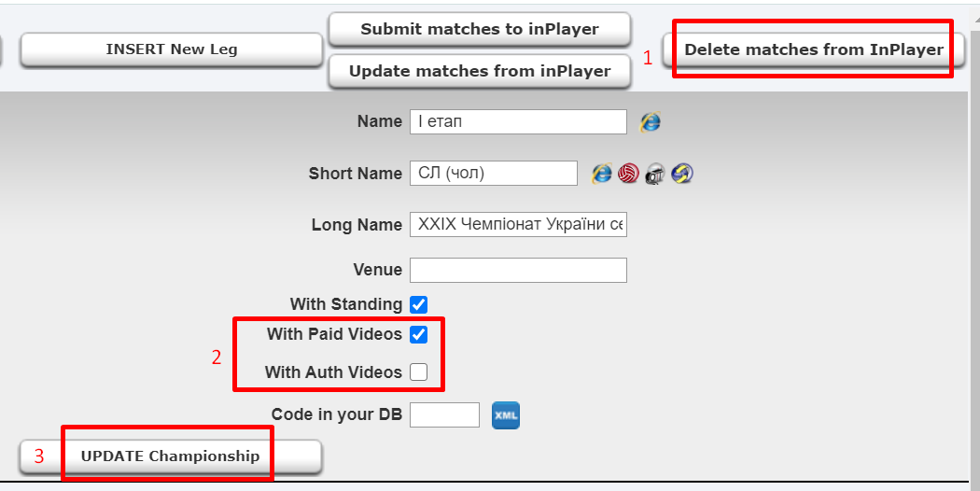Viewport: 980px width, 491px height.
Task: Disable the With Standing checkbox
Action: click(419, 304)
